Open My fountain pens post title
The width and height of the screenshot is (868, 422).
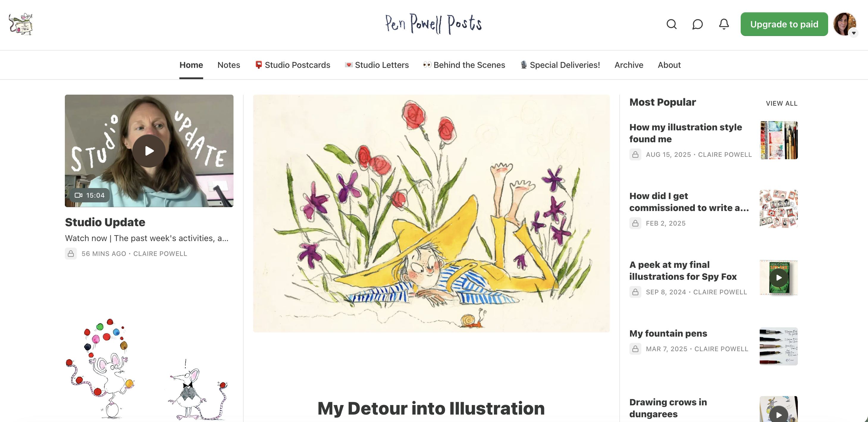point(668,333)
